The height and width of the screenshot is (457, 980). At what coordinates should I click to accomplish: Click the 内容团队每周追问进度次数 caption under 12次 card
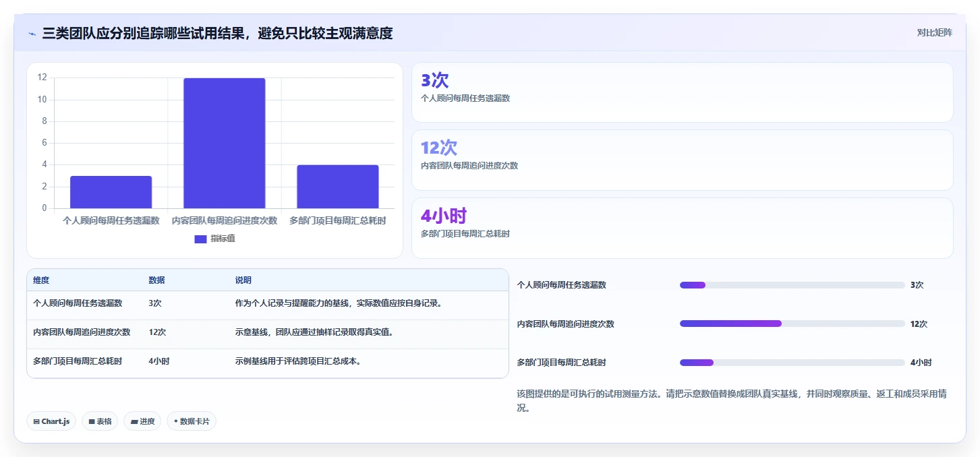pyautogui.click(x=469, y=166)
